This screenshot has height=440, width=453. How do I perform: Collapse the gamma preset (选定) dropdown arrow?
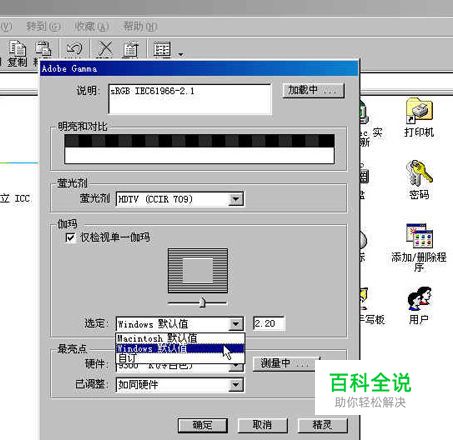[236, 324]
